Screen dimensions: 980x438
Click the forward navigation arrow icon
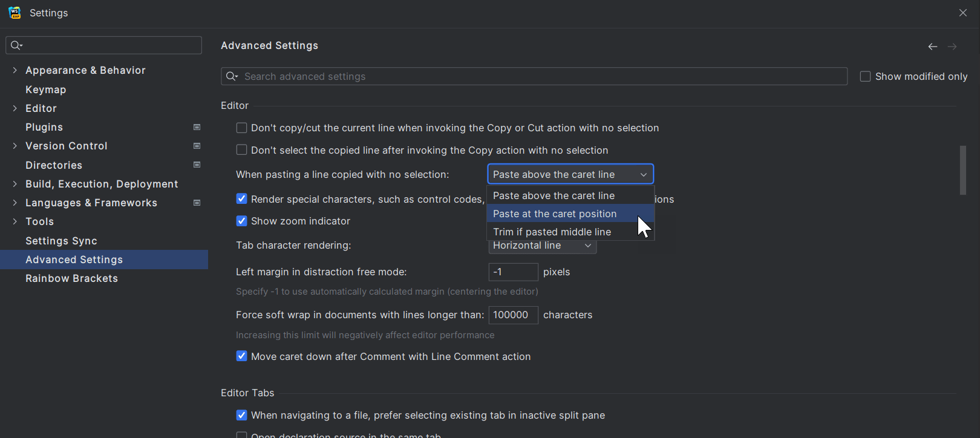click(952, 47)
